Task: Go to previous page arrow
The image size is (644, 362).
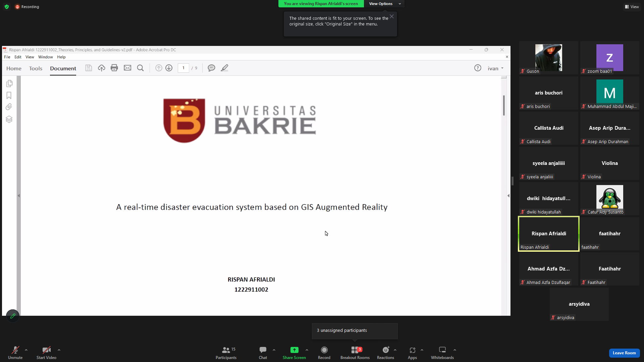Action: pos(159,68)
